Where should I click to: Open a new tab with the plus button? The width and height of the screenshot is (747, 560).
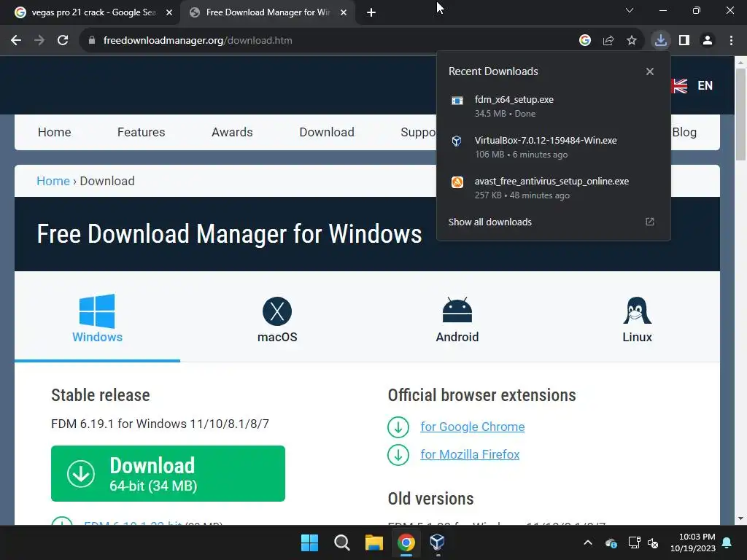click(x=371, y=12)
